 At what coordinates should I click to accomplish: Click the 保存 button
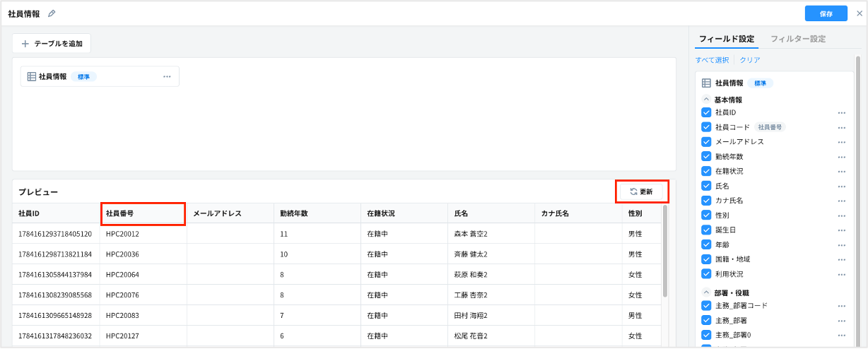click(826, 13)
